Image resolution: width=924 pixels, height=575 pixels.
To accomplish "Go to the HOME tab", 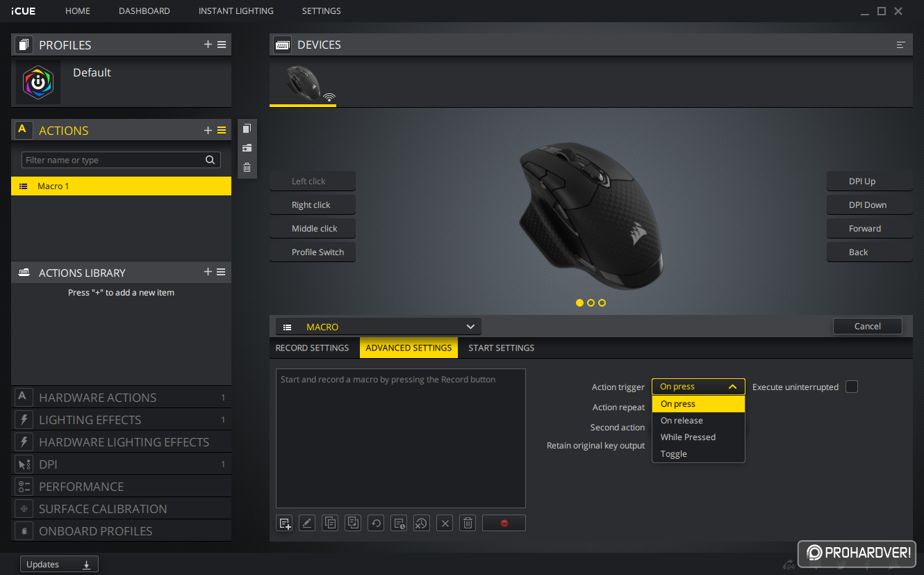I will (78, 11).
